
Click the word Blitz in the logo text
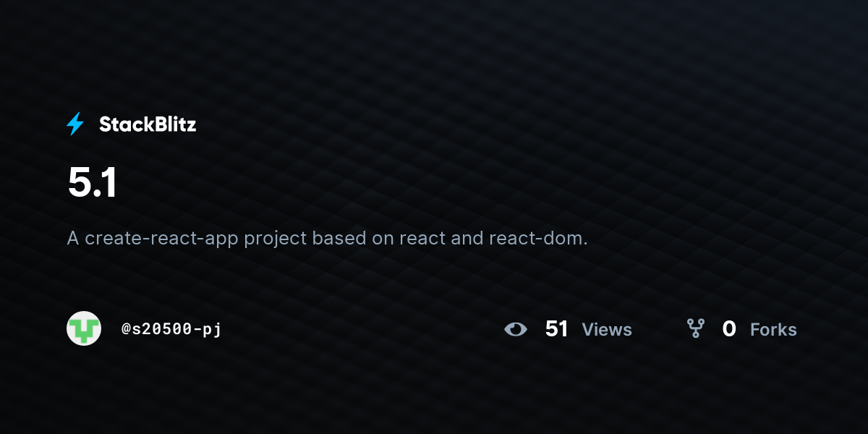coord(172,124)
